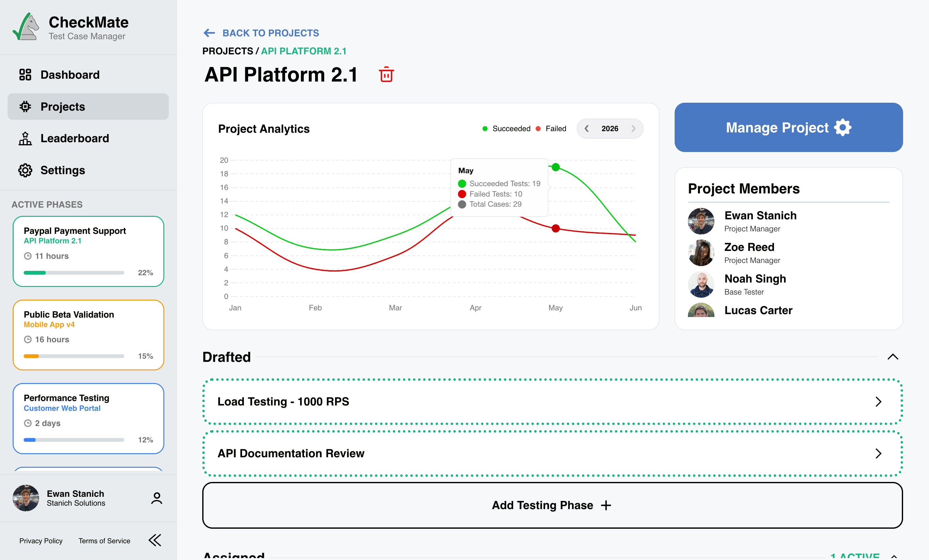Click Zoe Reed's avatar
This screenshot has height=560, width=929.
click(x=701, y=253)
